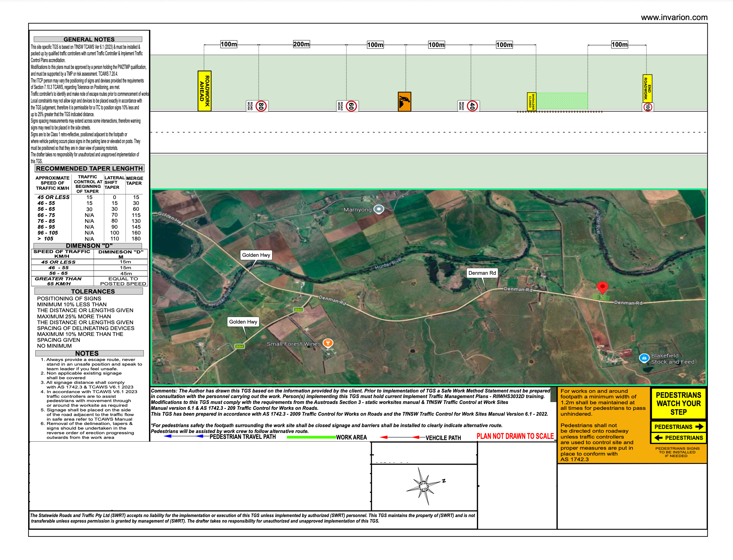The width and height of the screenshot is (733, 560).
Task: Select the Road Work 40 speed sign
Action: (469, 106)
